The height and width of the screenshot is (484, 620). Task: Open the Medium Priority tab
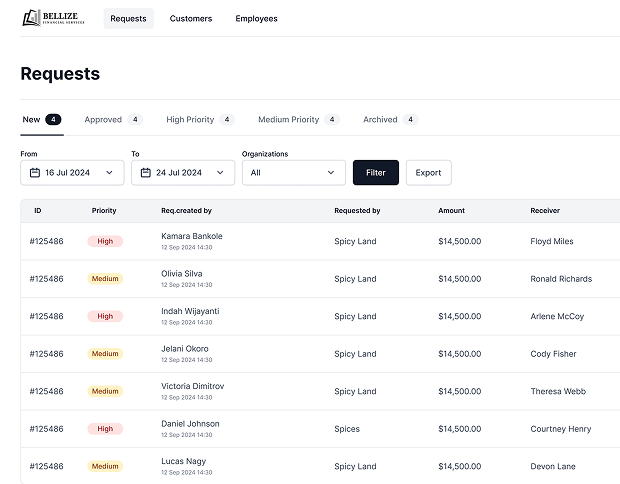coord(288,120)
